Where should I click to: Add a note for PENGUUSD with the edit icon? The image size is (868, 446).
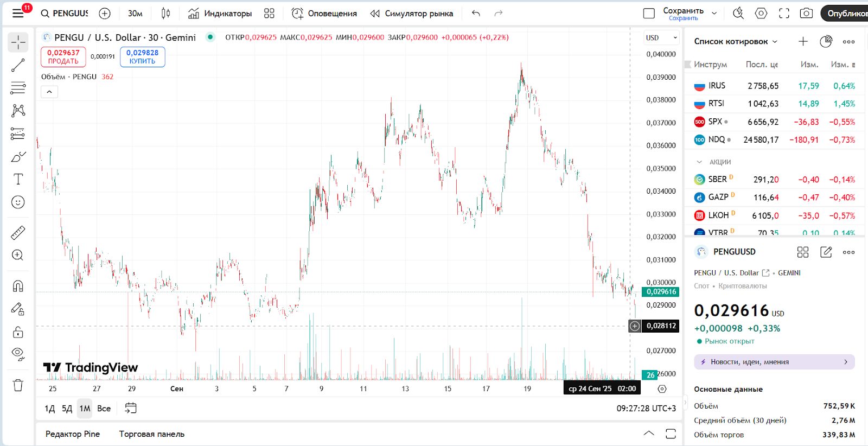(x=826, y=252)
